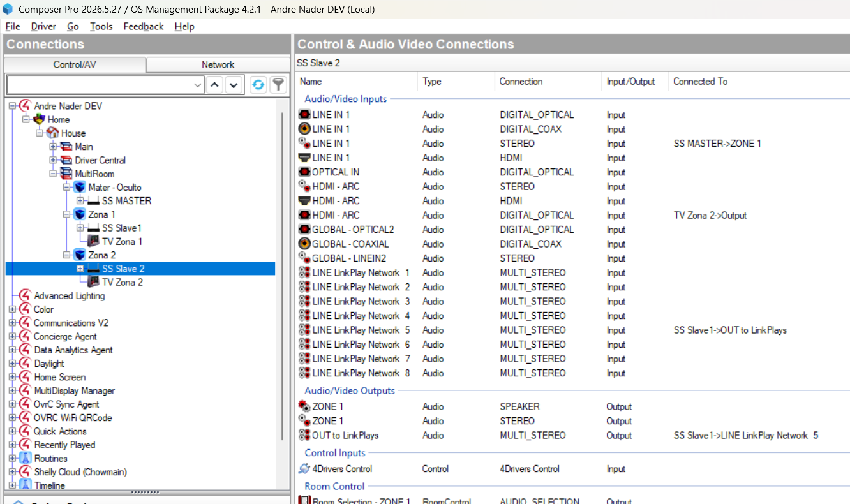
Task: Open the Tools menu
Action: click(101, 26)
